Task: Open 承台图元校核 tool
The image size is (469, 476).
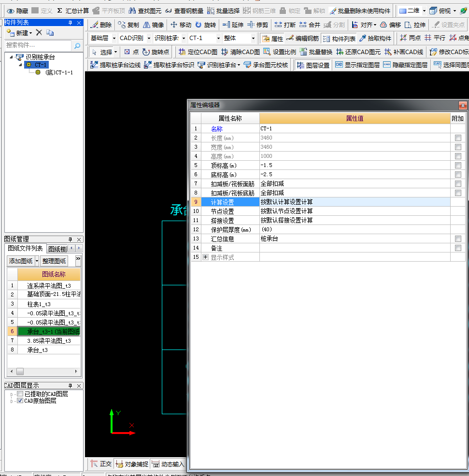Action: pos(266,65)
